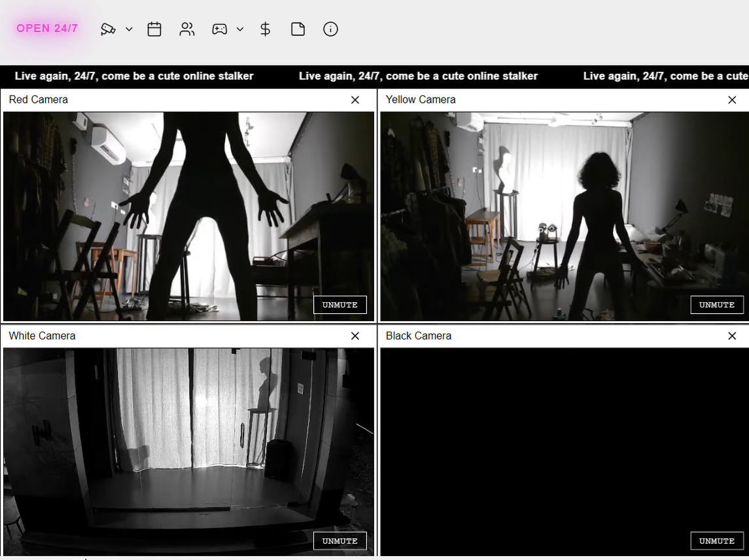Close the White Camera panel
This screenshot has width=749, height=560.
pyautogui.click(x=355, y=336)
